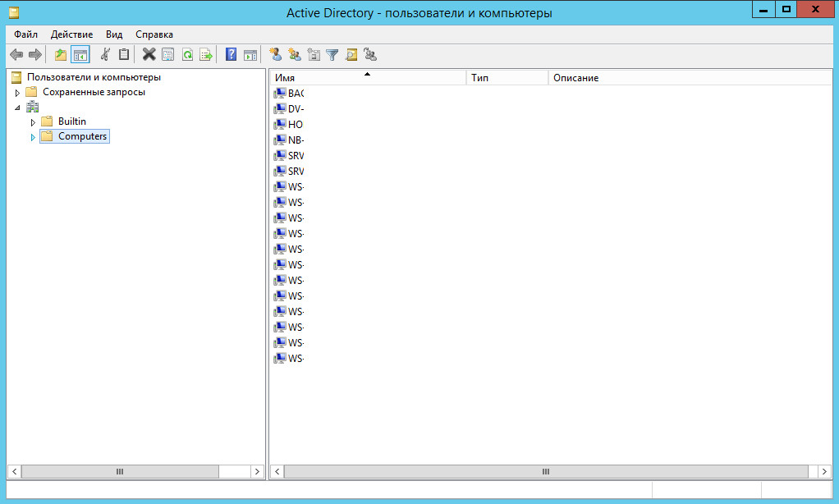This screenshot has width=839, height=504.
Task: Click the tree pane scrollbar right arrow
Action: pos(258,471)
